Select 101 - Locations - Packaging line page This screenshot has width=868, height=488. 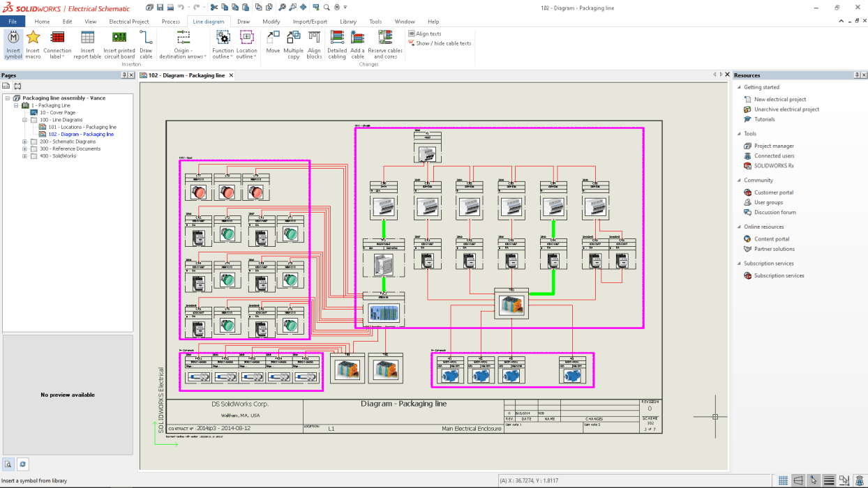82,127
